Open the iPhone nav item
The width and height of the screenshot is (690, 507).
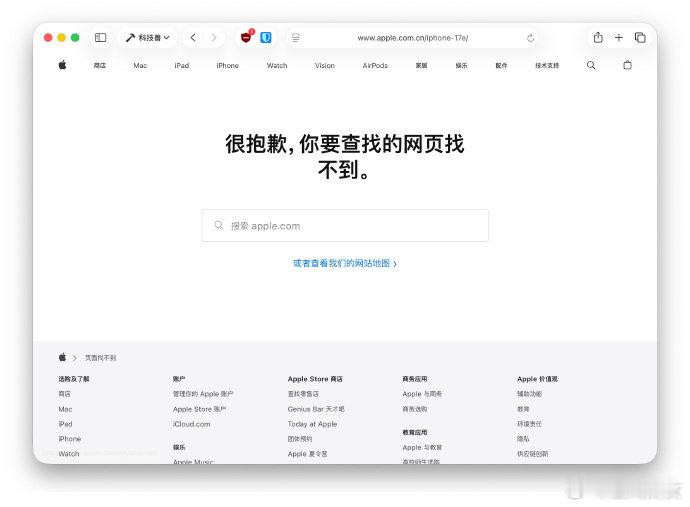pyautogui.click(x=227, y=66)
